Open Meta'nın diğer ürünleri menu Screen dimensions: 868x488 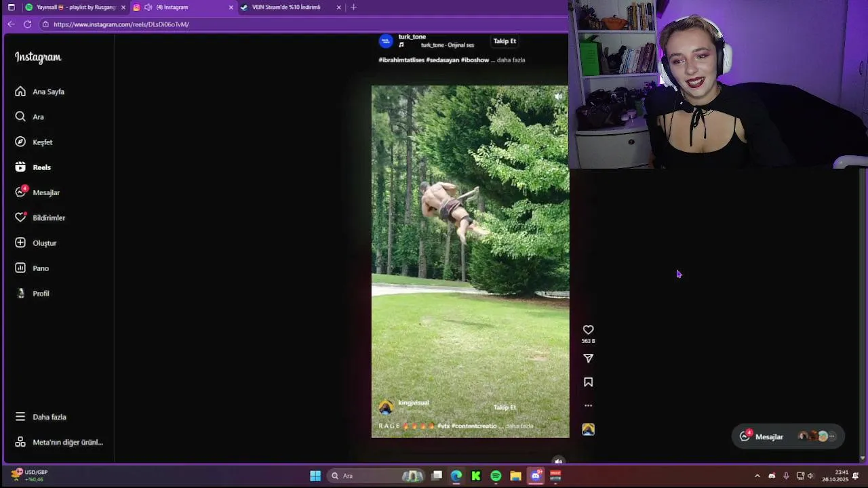click(59, 442)
